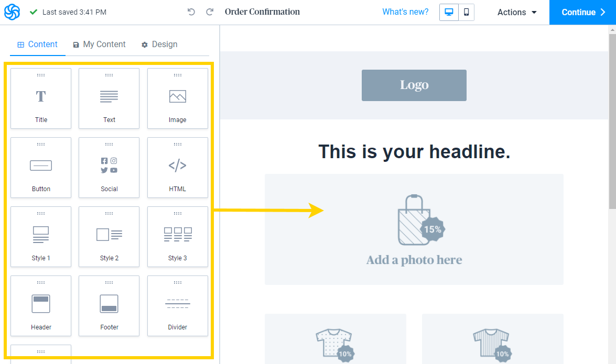
Task: Choose the Button content block
Action: point(41,168)
